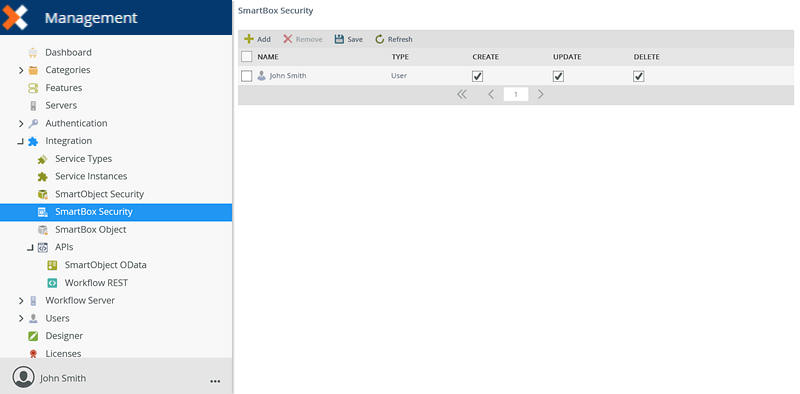
Task: Open Service Types under Integration
Action: pos(83,159)
